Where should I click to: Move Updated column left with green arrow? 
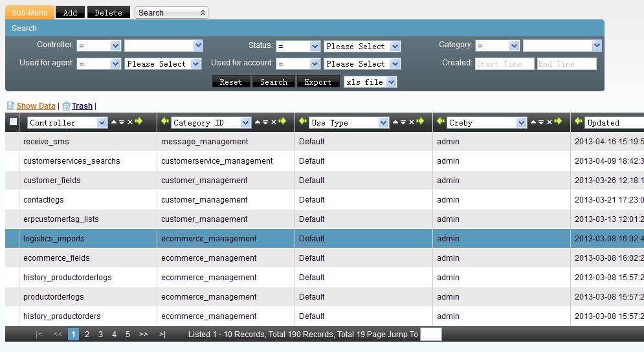point(579,122)
